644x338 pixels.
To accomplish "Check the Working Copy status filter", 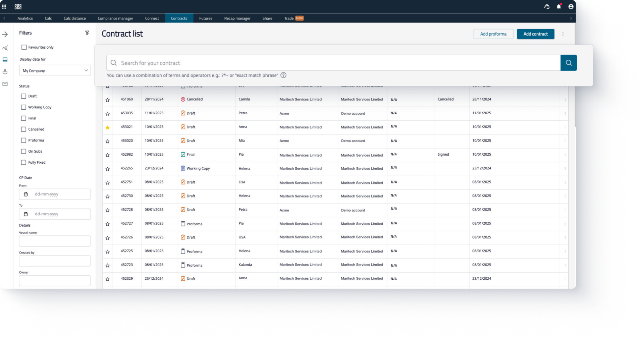I will (x=23, y=107).
